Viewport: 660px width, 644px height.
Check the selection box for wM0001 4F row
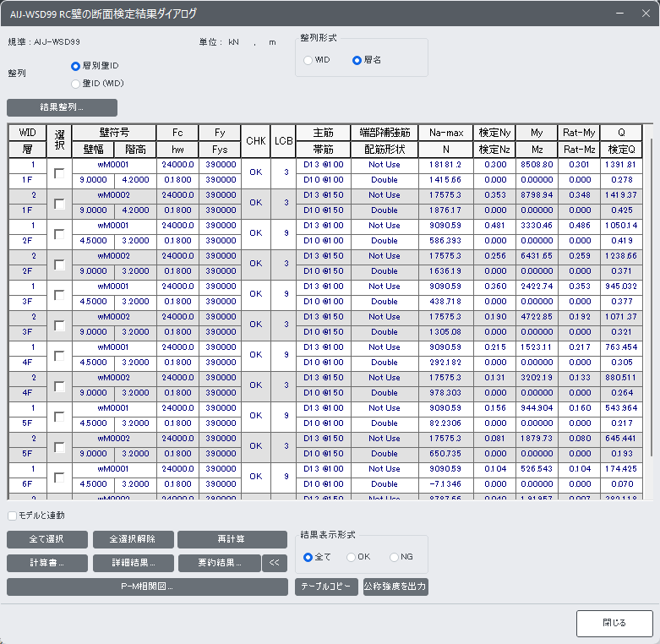(x=59, y=356)
